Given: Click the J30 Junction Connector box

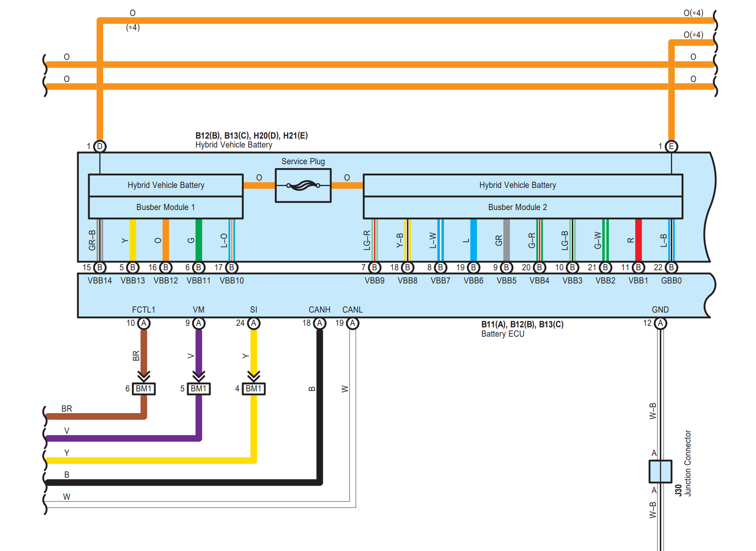Looking at the screenshot, I should tap(660, 471).
